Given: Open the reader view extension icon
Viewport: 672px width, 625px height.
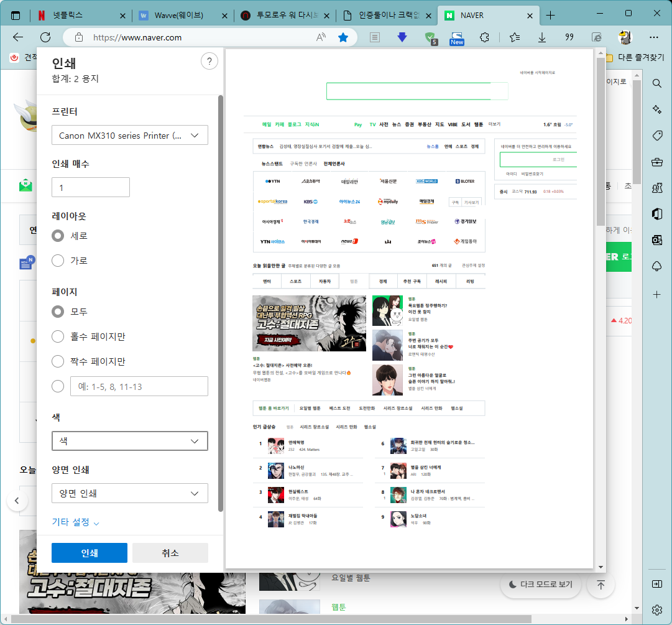Looking at the screenshot, I should tap(375, 38).
